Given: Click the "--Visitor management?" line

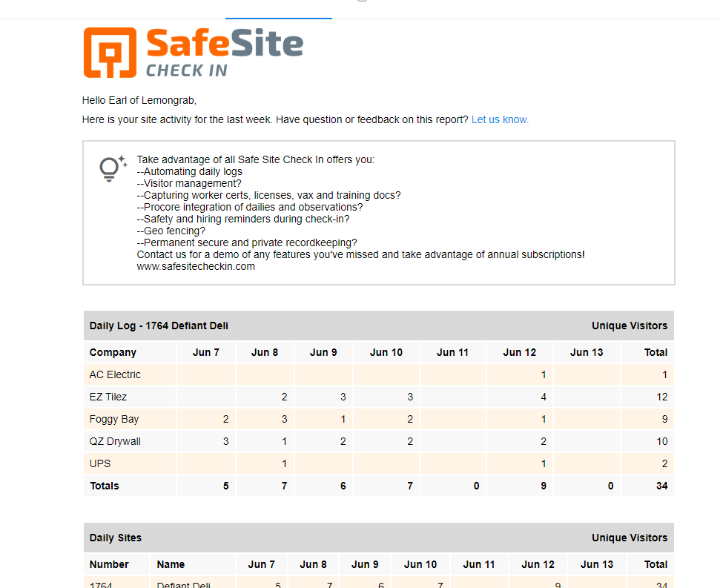Looking at the screenshot, I should point(189,184).
